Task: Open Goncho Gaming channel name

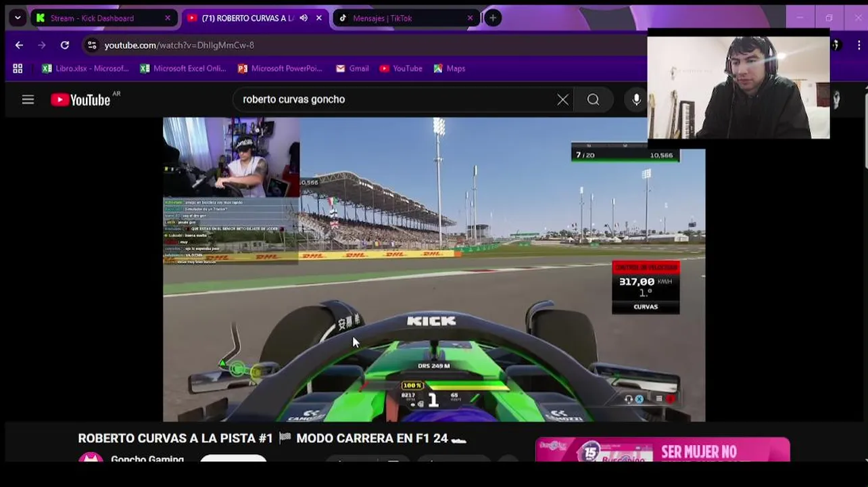Action: tap(147, 459)
